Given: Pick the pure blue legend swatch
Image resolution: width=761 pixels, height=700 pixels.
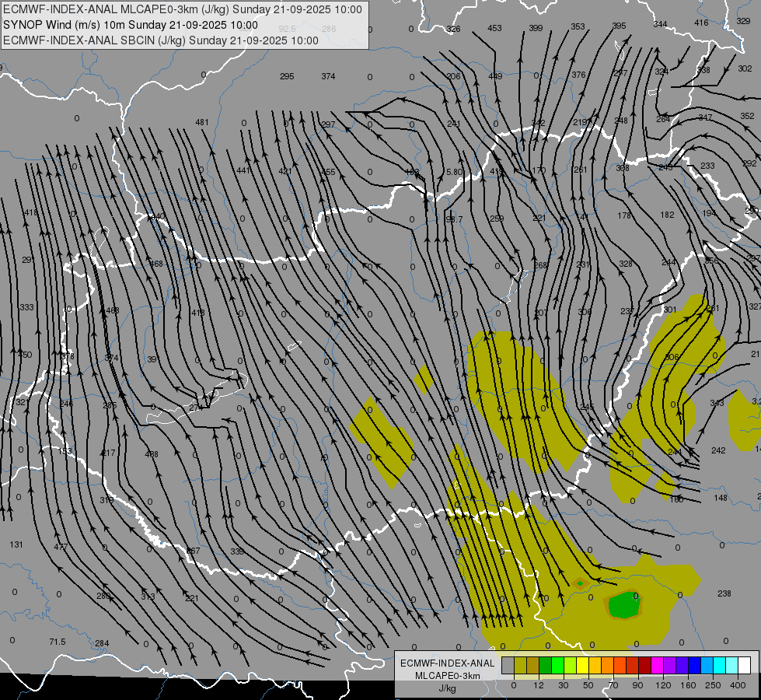Looking at the screenshot, I should point(694,665).
